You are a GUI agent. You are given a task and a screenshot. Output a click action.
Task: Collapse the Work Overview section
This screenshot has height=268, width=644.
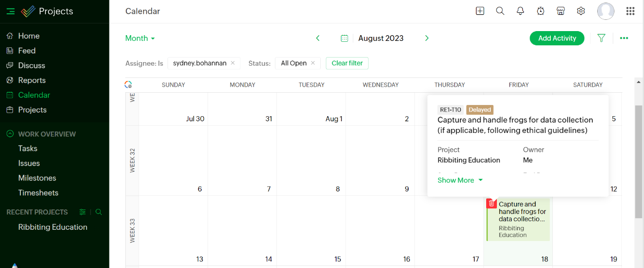point(10,134)
